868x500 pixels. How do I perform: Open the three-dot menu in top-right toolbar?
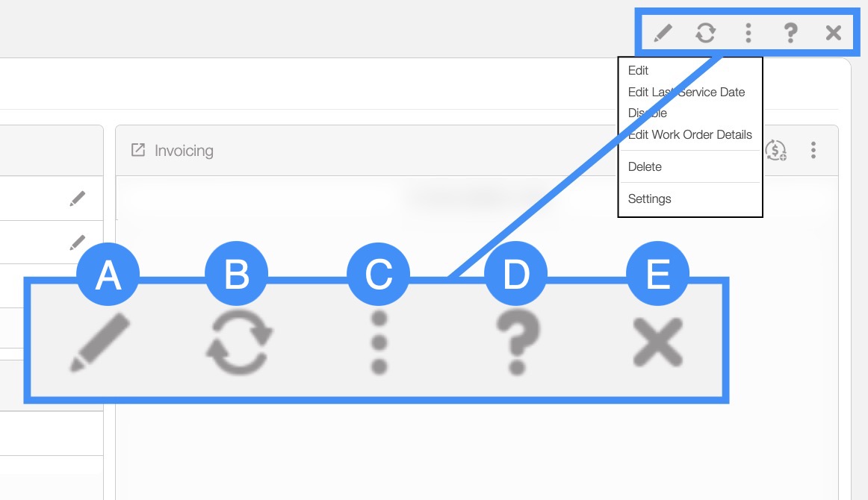point(748,33)
